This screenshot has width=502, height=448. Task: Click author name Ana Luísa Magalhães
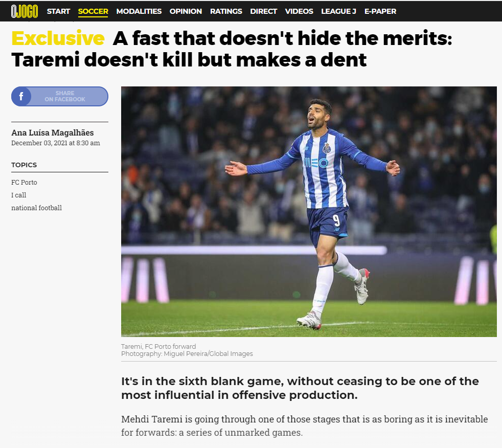coord(53,132)
